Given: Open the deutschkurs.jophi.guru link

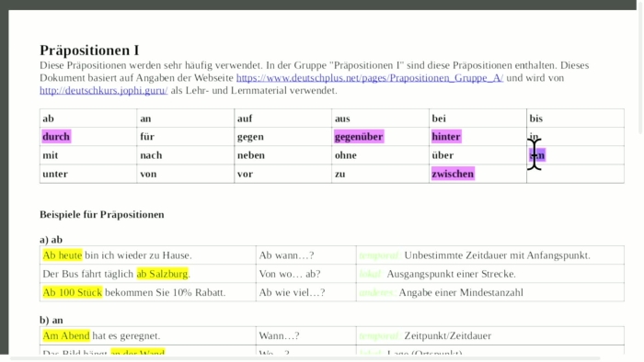Looking at the screenshot, I should click(x=103, y=91).
